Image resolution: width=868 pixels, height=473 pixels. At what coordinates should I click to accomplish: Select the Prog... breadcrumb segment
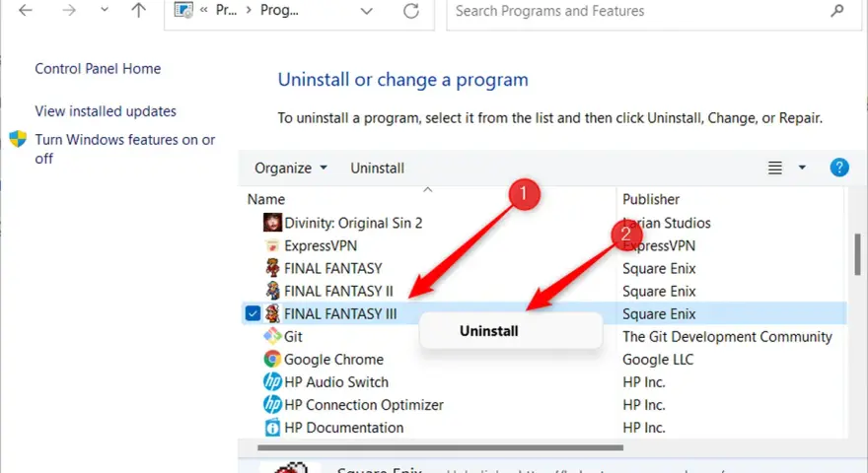point(279,11)
